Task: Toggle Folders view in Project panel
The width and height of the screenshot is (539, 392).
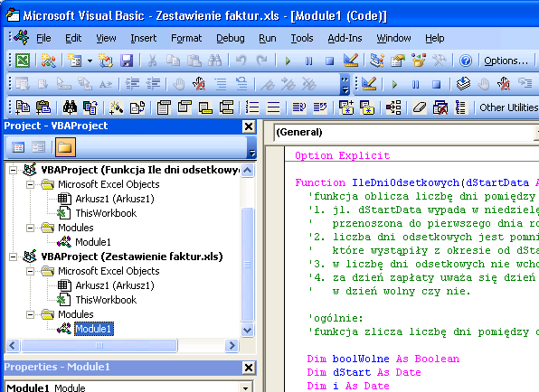Action: 65,147
